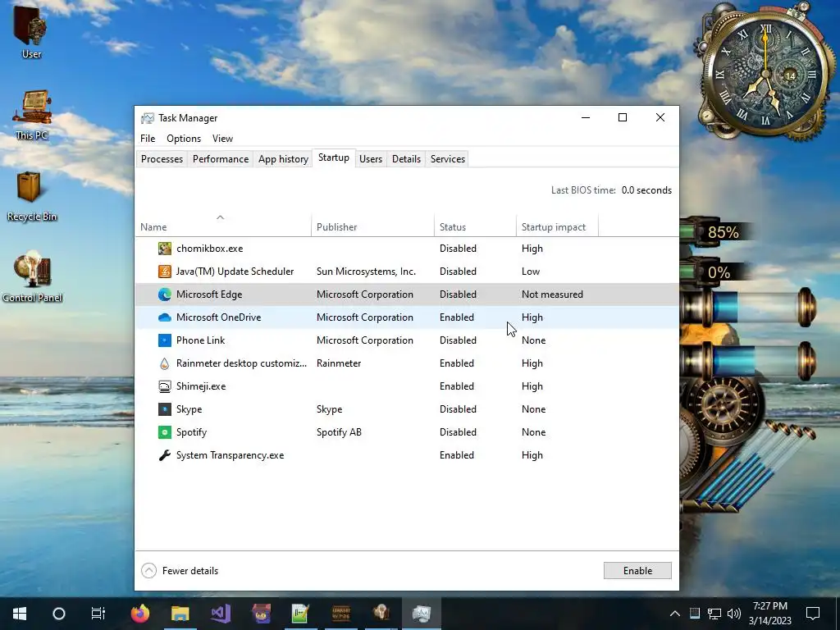Screen dimensions: 840x630
Task: Click the Skype row icon
Action: [x=164, y=409]
